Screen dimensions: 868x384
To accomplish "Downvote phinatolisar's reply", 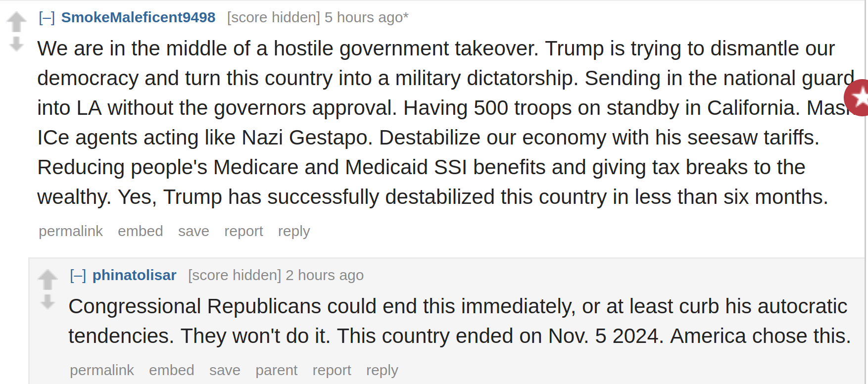I will [48, 302].
